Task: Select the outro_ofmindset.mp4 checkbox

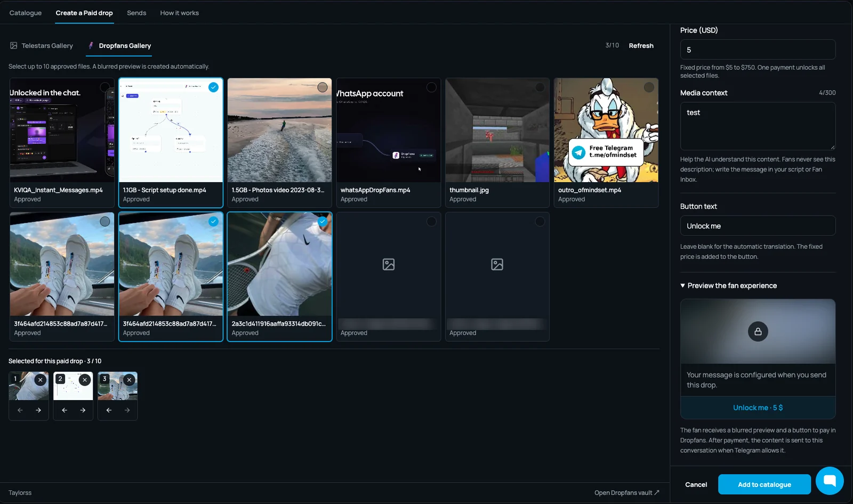Action: [x=649, y=87]
